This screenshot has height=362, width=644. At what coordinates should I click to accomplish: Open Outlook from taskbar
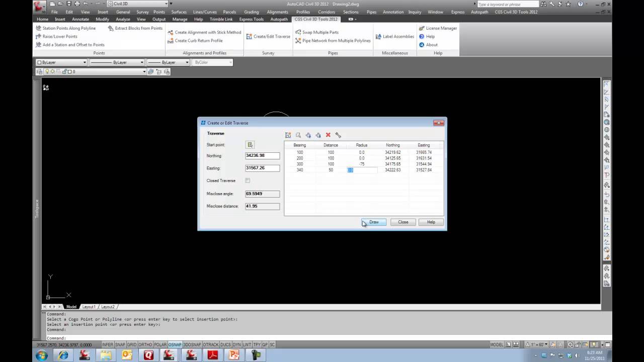(127, 355)
